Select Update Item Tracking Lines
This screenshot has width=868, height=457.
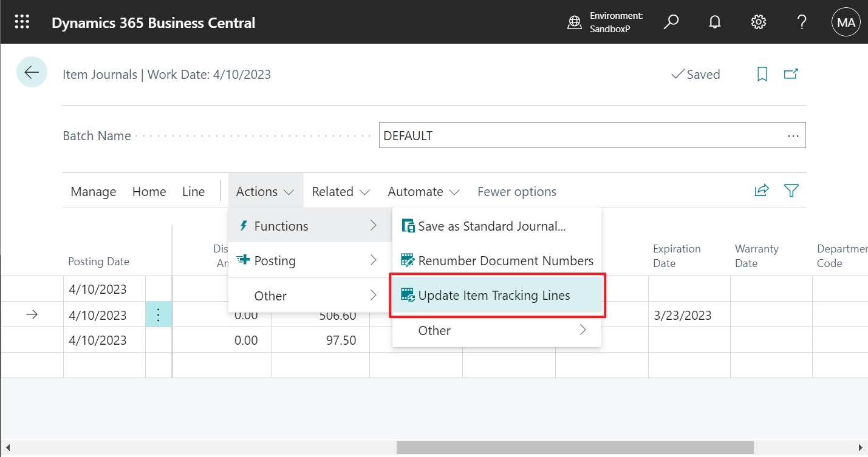click(494, 295)
